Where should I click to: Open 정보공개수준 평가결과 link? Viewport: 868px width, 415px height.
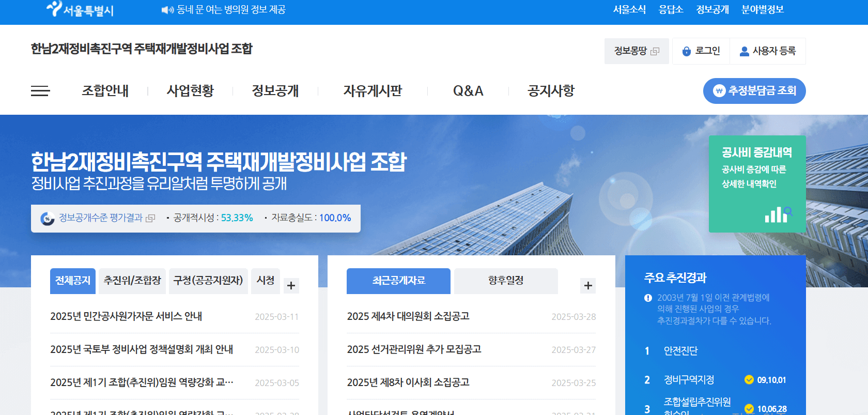101,218
